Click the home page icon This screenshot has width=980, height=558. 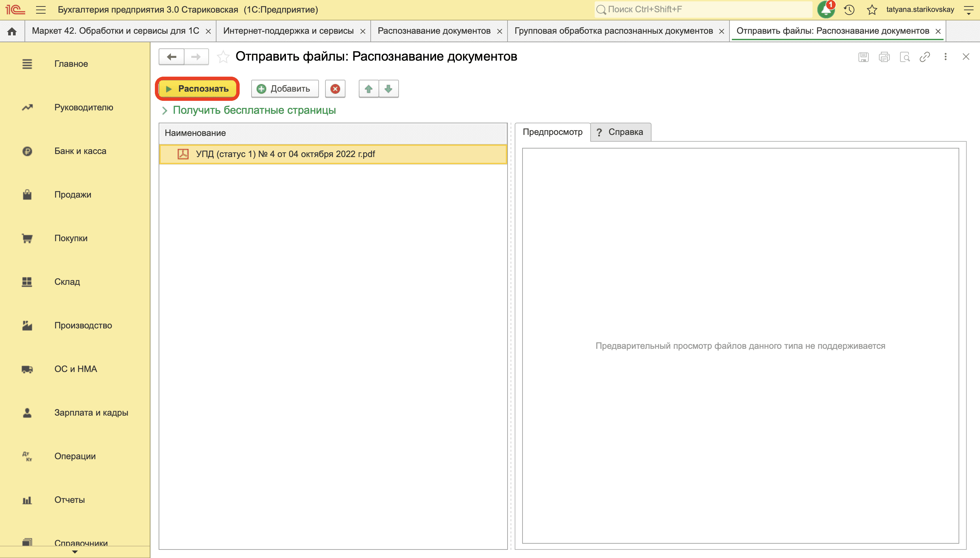pos(12,31)
